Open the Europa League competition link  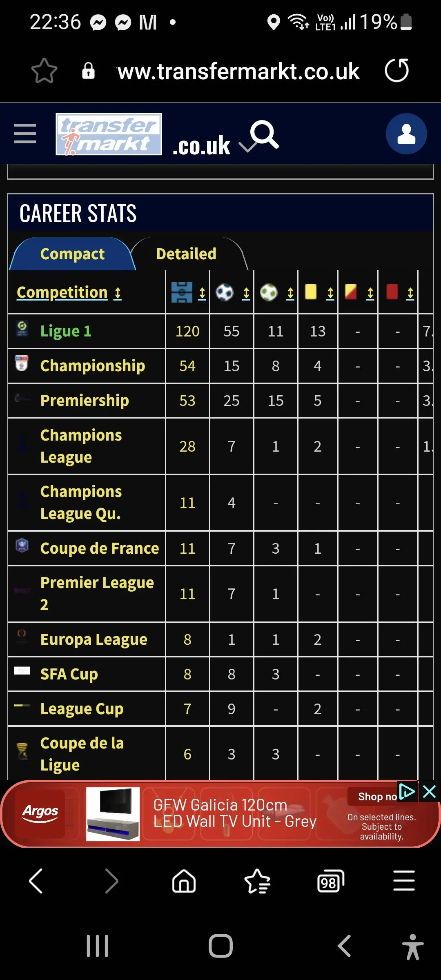94,639
